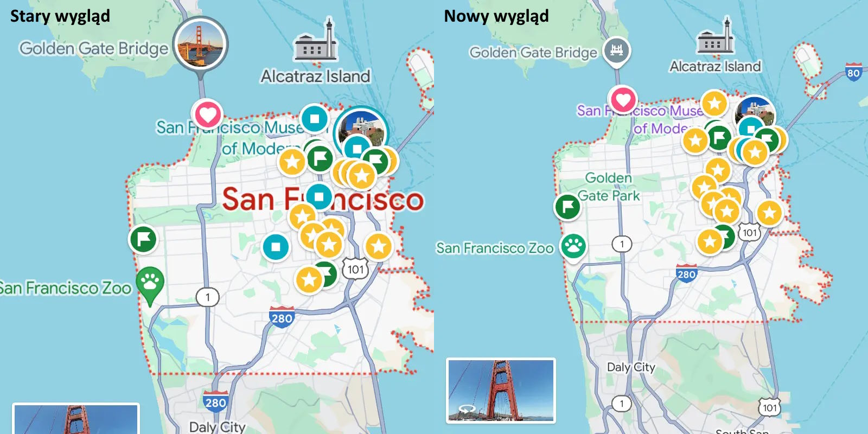Select the isolated yellow star pin east, old view
Viewport: 868px width, 434px height.
click(x=379, y=246)
